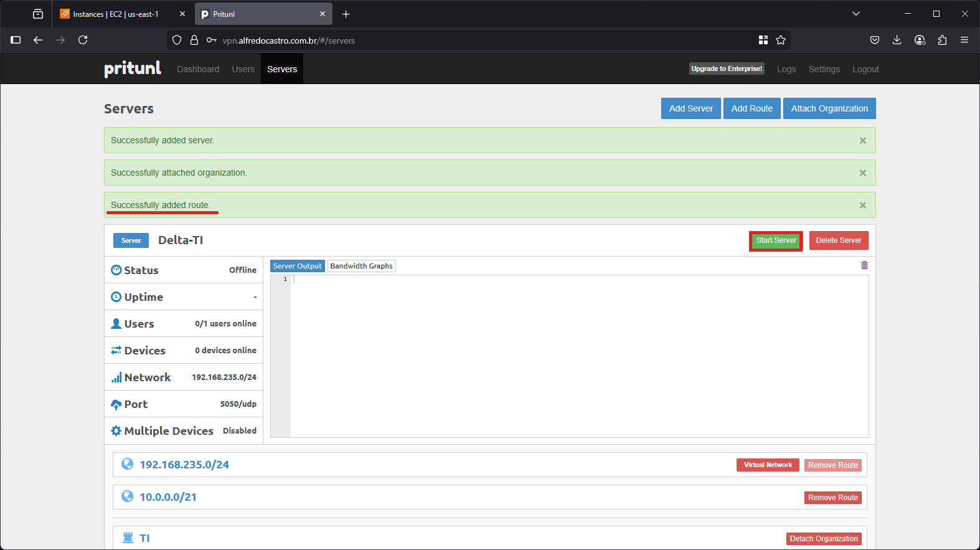Viewport: 980px width, 550px height.
Task: Switch to Bandwidth Graphs tab
Action: click(x=361, y=266)
